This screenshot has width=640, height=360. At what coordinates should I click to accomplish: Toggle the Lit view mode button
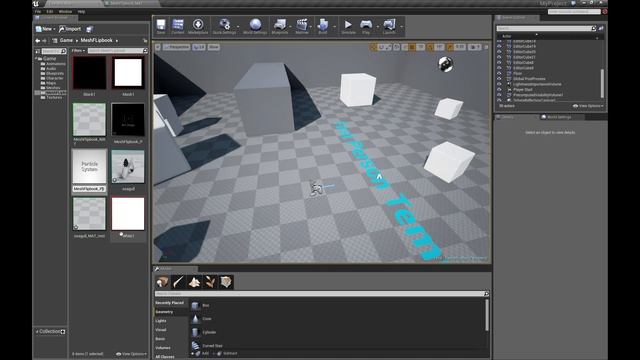coord(199,47)
